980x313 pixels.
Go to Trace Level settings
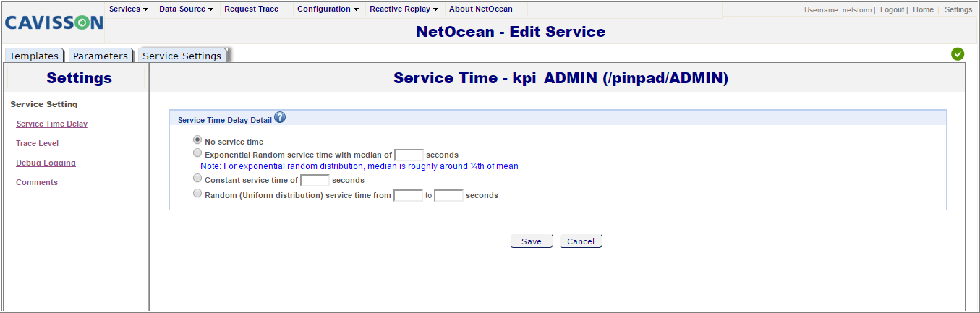click(38, 143)
